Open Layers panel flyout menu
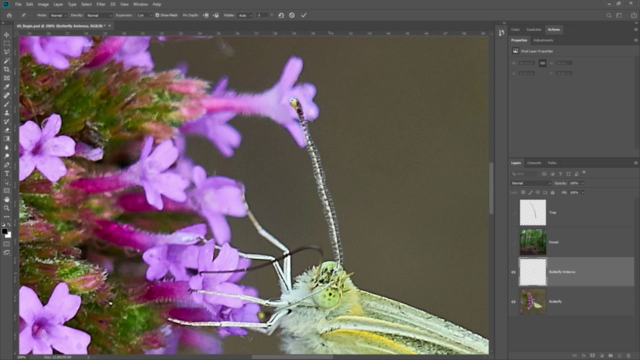 pyautogui.click(x=636, y=163)
